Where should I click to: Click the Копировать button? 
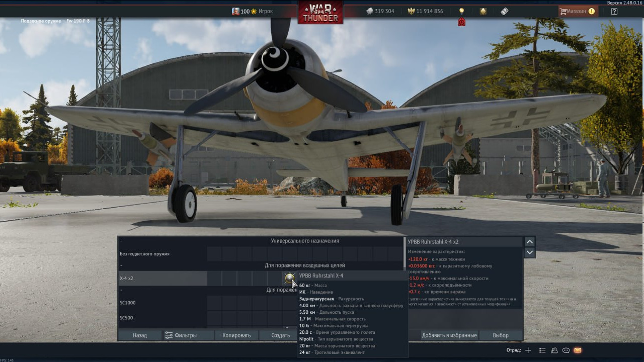[x=236, y=335]
